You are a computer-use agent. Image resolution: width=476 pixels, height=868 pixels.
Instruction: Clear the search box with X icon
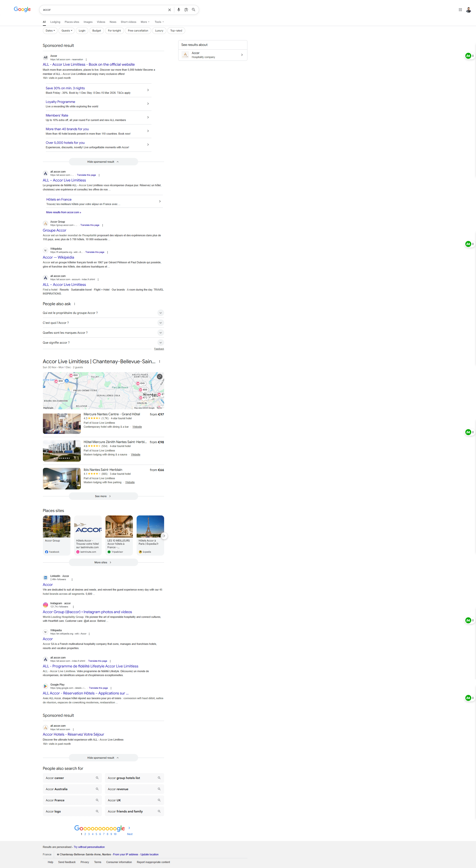(169, 10)
